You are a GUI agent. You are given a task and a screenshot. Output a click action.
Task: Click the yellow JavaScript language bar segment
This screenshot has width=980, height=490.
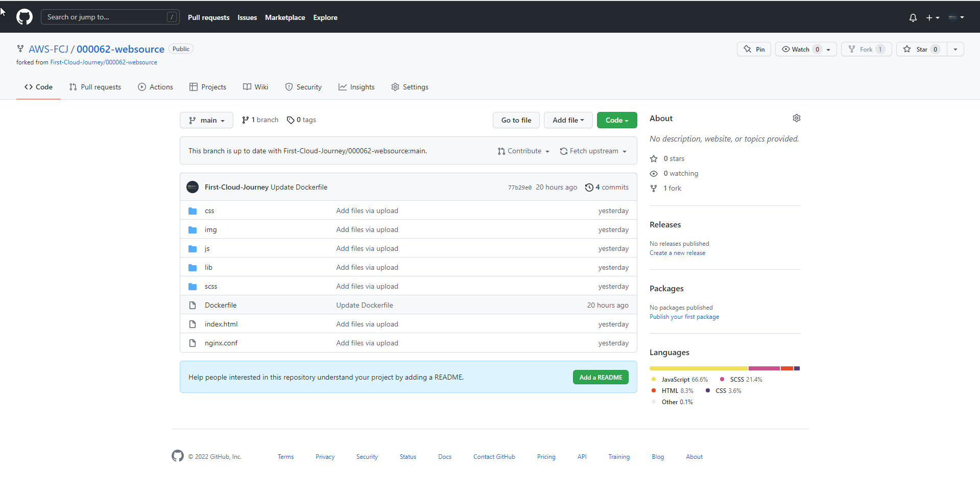[699, 368]
